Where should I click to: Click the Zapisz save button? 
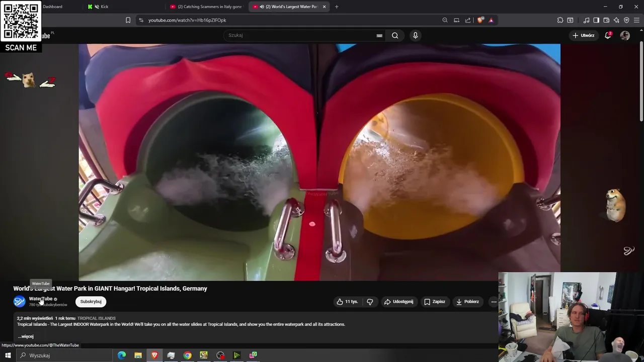[x=435, y=302]
